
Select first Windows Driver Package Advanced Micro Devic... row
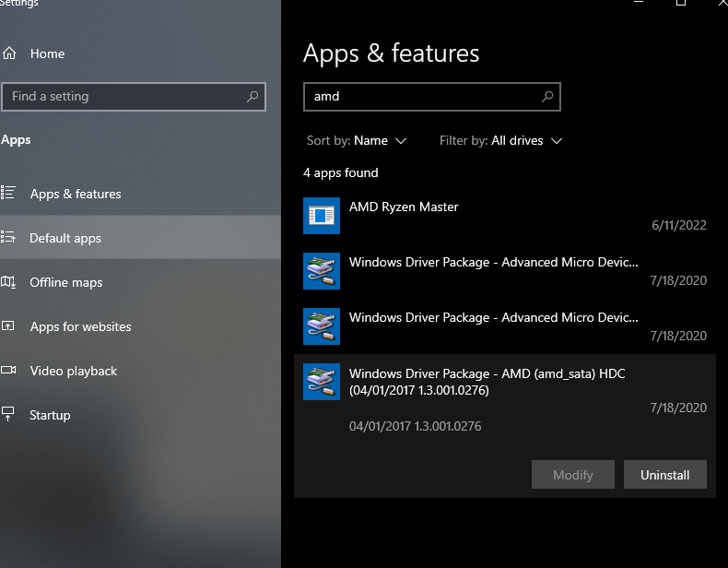(505, 271)
